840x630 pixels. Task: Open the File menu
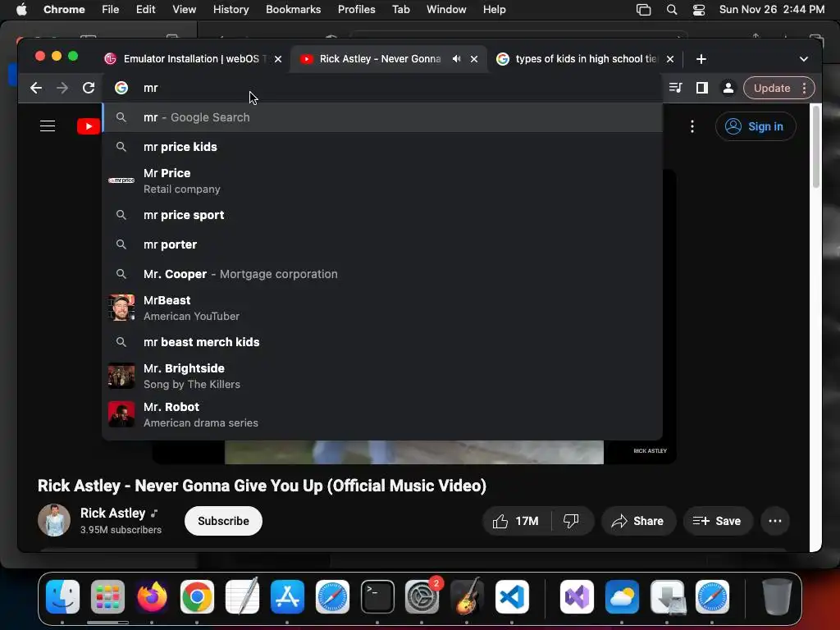click(111, 9)
